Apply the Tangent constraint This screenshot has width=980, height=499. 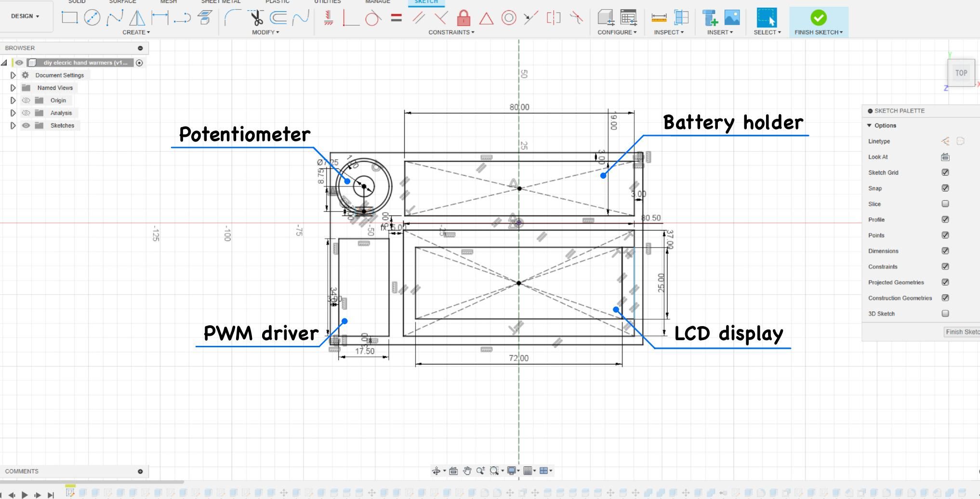tap(373, 18)
